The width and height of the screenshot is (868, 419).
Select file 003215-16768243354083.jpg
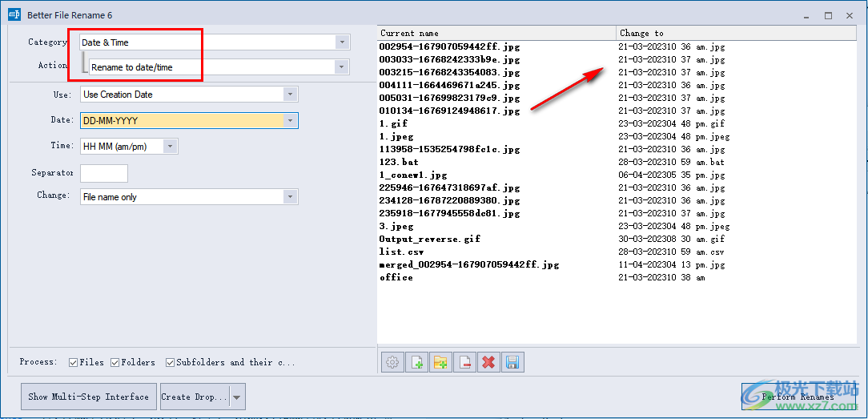tap(449, 73)
